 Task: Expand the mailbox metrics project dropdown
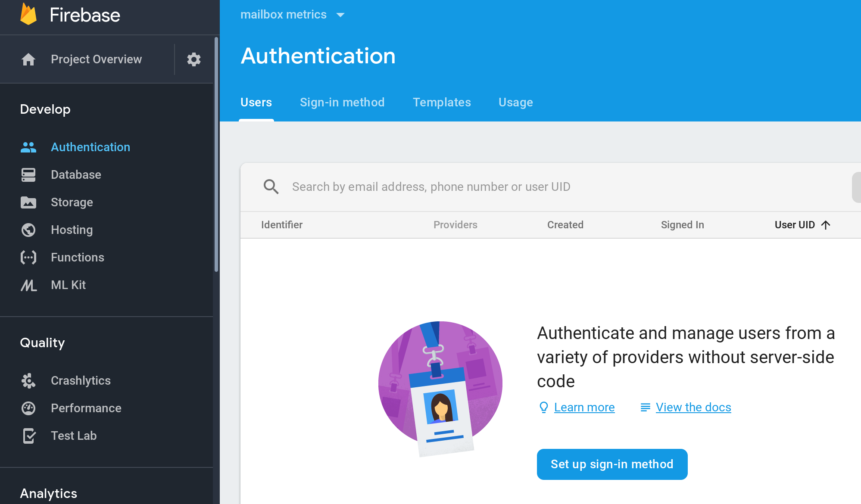340,15
